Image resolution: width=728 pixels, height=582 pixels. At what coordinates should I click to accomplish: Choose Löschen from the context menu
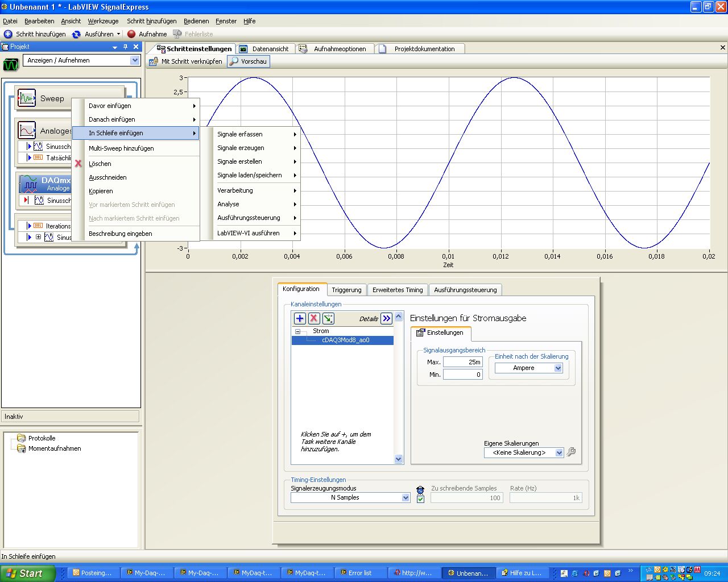tap(100, 164)
